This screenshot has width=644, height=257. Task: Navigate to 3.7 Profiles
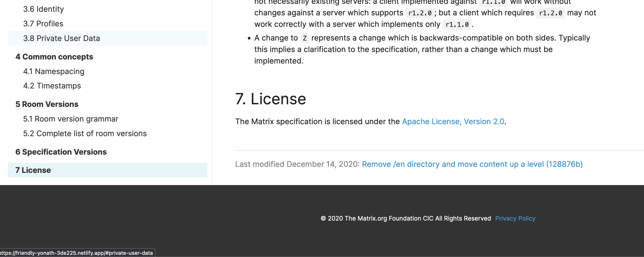pos(43,23)
